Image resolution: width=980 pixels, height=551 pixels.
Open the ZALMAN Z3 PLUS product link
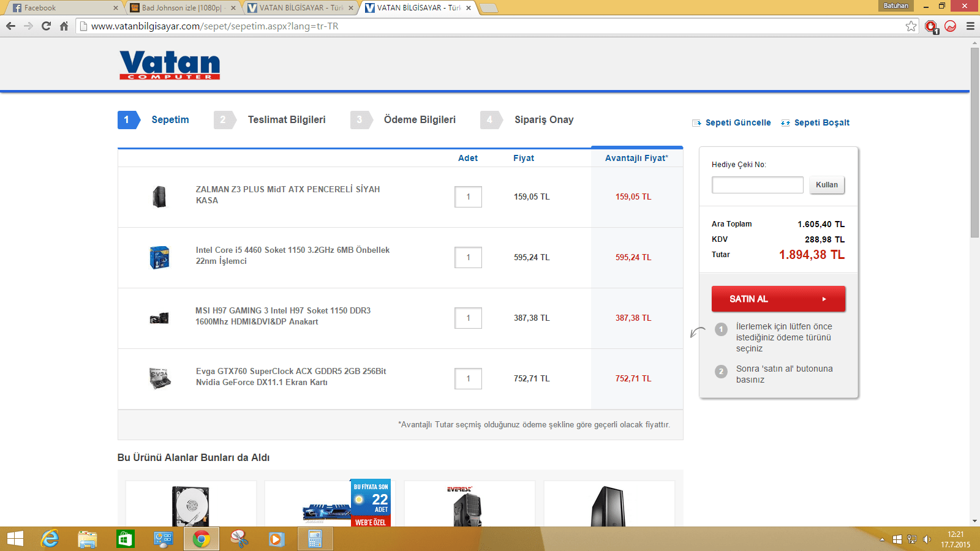[288, 195]
